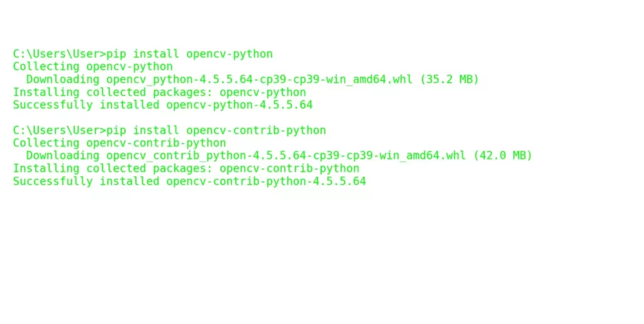Click the opencv_contrib_python wheel filename
This screenshot has height=324, width=644.
[286, 155]
